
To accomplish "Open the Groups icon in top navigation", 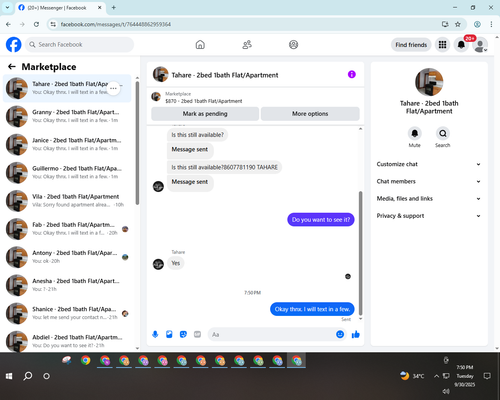I will pyautogui.click(x=293, y=45).
